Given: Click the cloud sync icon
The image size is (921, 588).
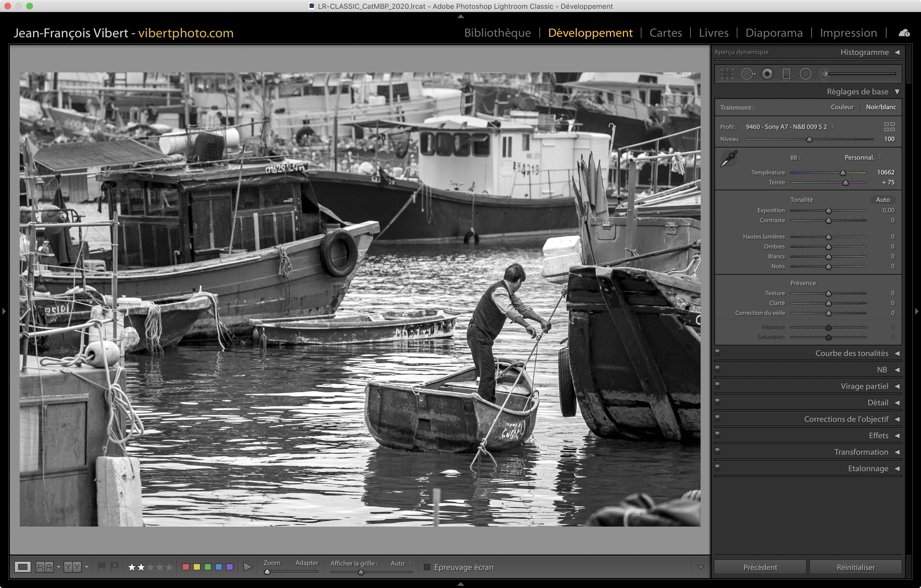Looking at the screenshot, I should 904,33.
